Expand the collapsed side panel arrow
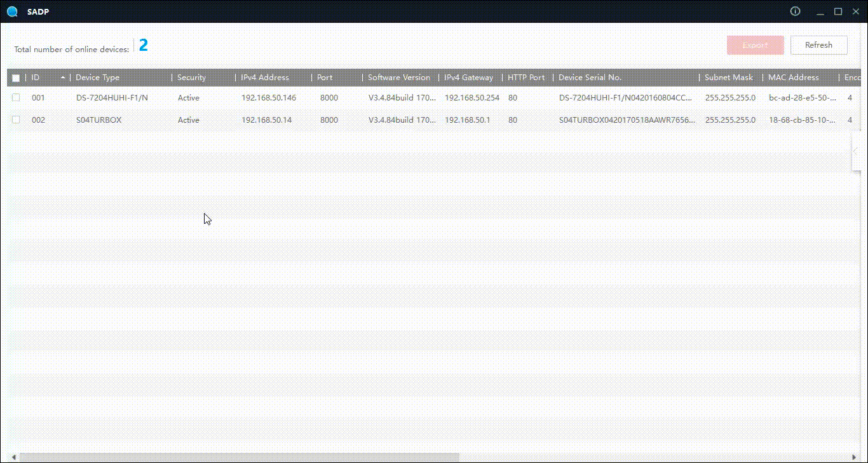Screen dimensions: 868x463 pos(857,151)
